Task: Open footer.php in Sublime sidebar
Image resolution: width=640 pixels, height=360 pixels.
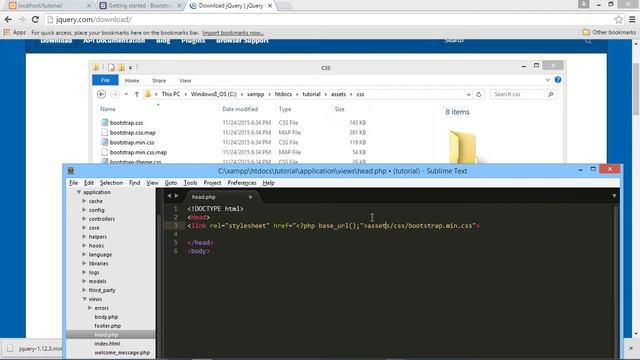Action: pos(107,326)
